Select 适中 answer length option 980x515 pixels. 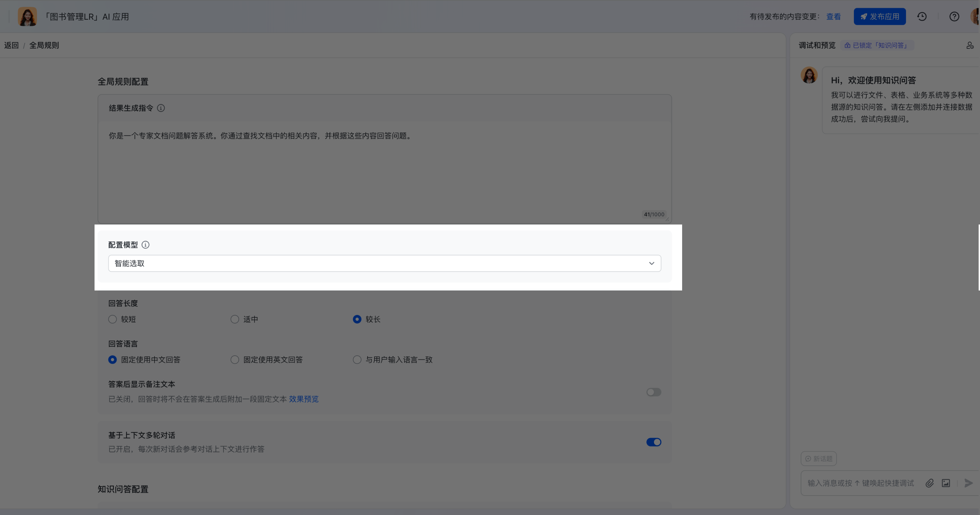click(x=235, y=319)
